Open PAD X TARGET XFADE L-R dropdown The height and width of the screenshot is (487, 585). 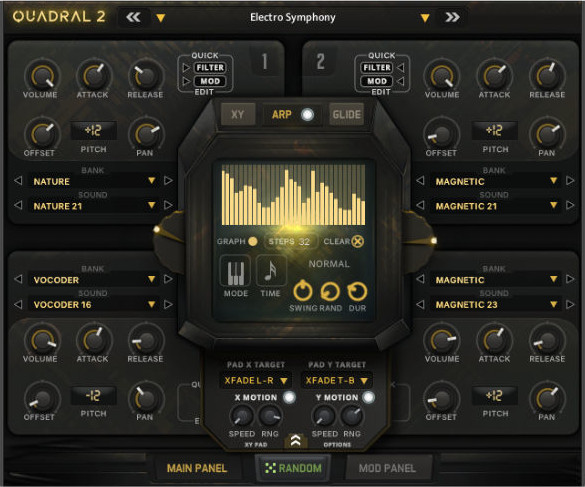pyautogui.click(x=256, y=380)
